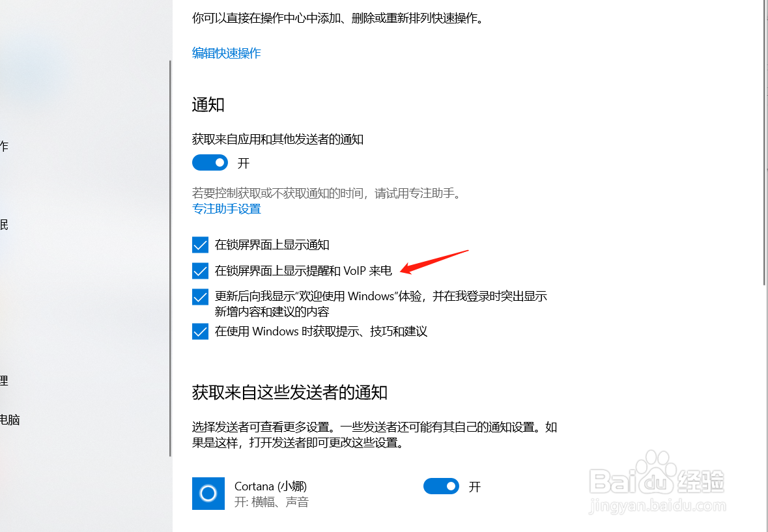Uncheck the 欢迎使用 Windows 体验 checkbox
The width and height of the screenshot is (768, 532).
200,296
